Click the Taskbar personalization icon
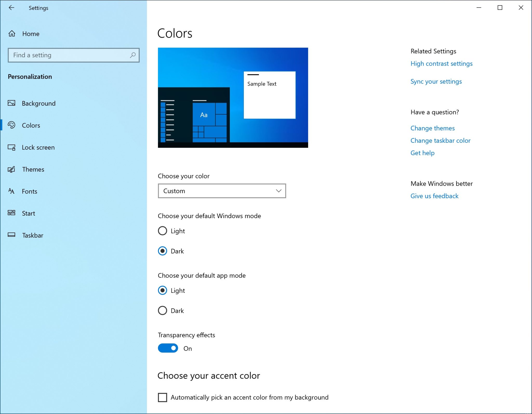The height and width of the screenshot is (414, 532). (12, 235)
